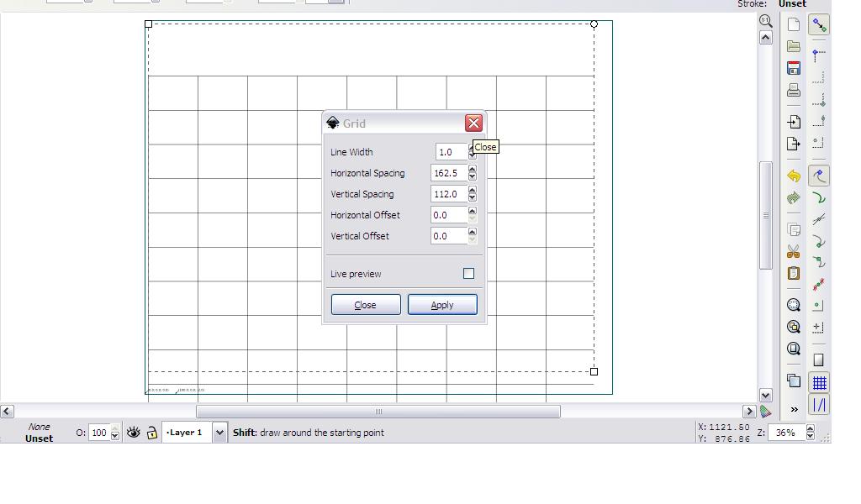The height and width of the screenshot is (504, 861).
Task: Print the document
Action: [x=793, y=90]
